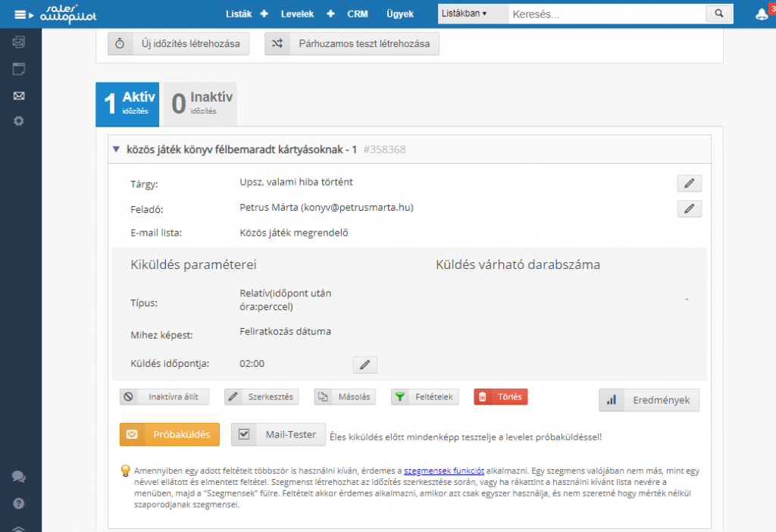
Task: Click the envelope icon in the left sidebar
Action: pos(19,95)
